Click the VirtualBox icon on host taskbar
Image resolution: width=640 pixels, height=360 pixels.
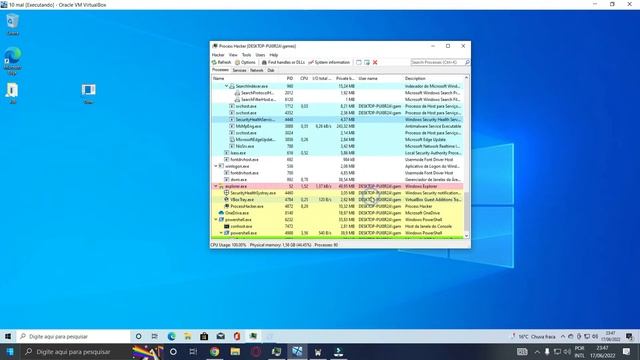click(297, 351)
